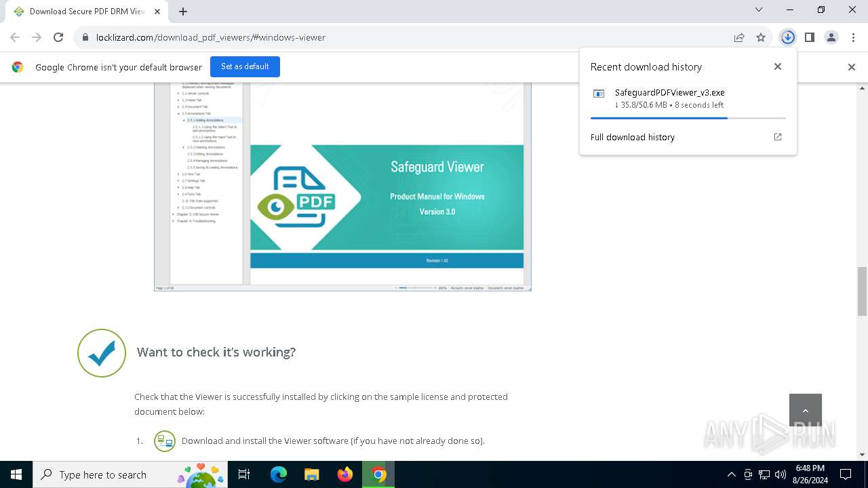
Task: Share this page via share icon
Action: click(x=739, y=37)
